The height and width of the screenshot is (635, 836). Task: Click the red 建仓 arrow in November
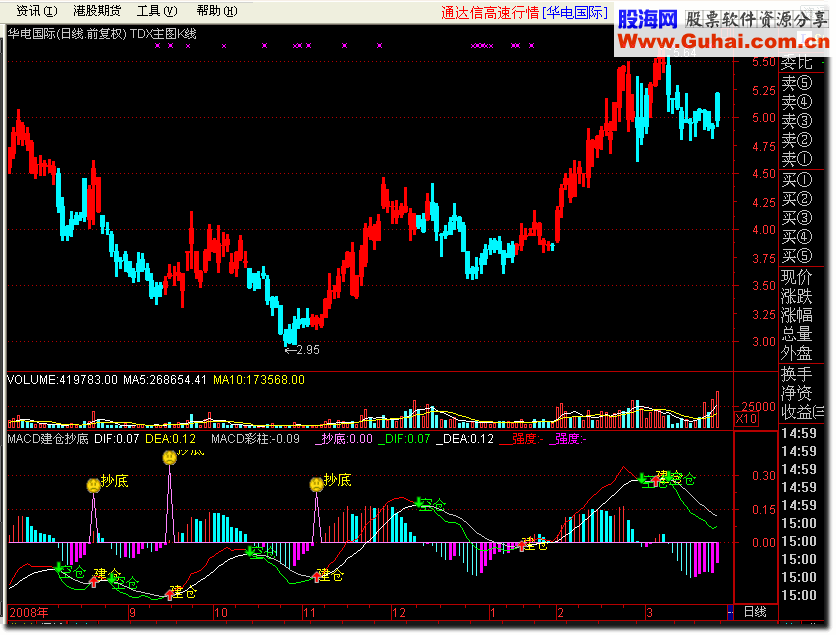pos(317,576)
